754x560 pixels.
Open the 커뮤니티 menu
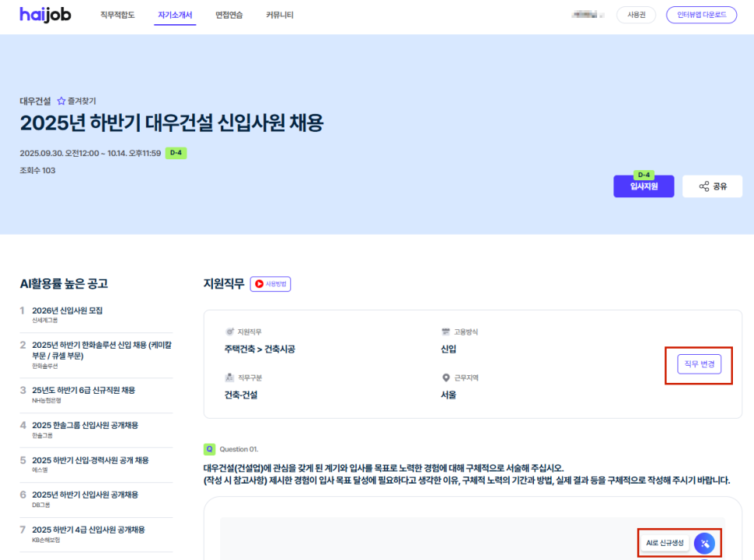pyautogui.click(x=279, y=15)
